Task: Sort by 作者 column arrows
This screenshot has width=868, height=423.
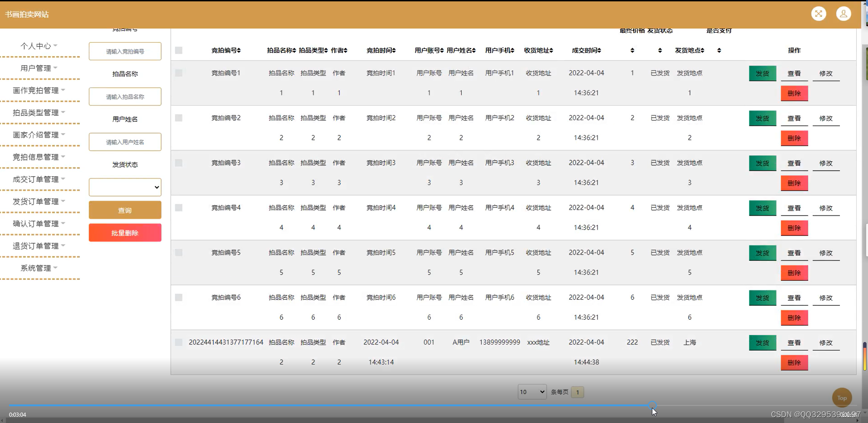Action: pos(345,50)
